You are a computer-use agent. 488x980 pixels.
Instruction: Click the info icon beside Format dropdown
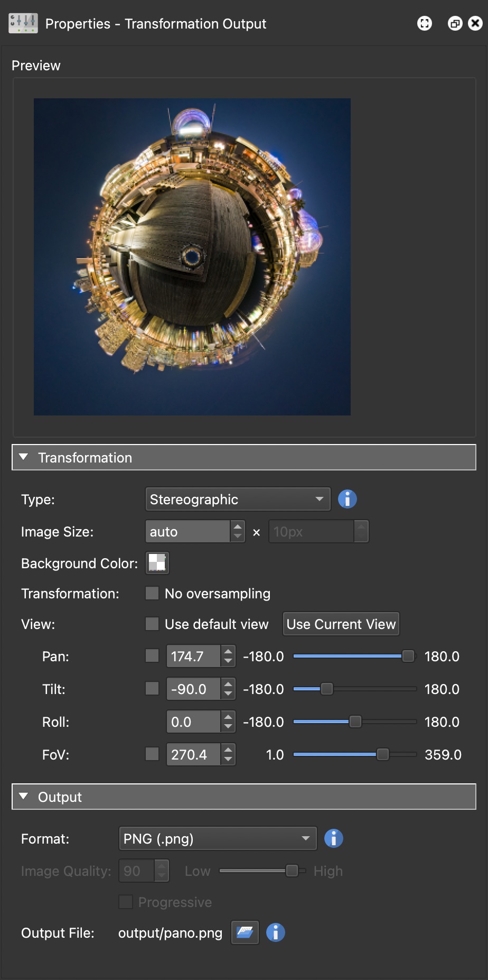click(333, 838)
